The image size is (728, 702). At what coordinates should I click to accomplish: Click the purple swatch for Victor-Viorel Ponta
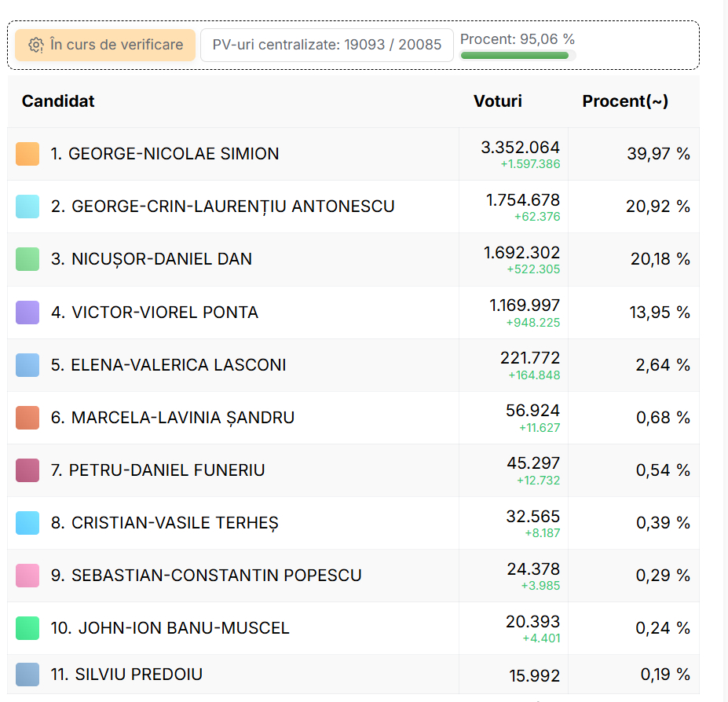[27, 313]
